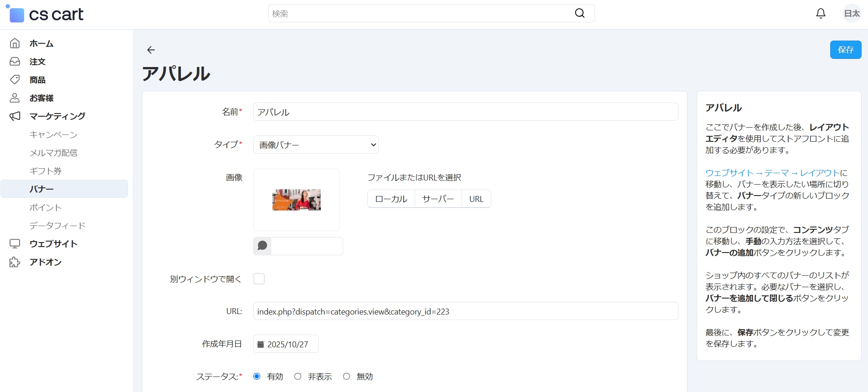
Task: Select the 無効 status radio button
Action: pos(347,377)
